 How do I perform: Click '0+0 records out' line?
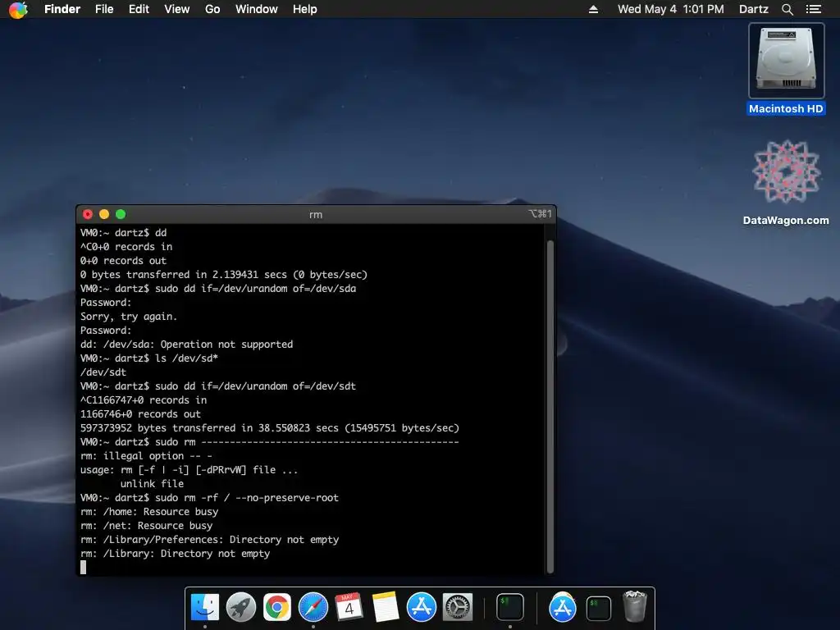(x=123, y=261)
